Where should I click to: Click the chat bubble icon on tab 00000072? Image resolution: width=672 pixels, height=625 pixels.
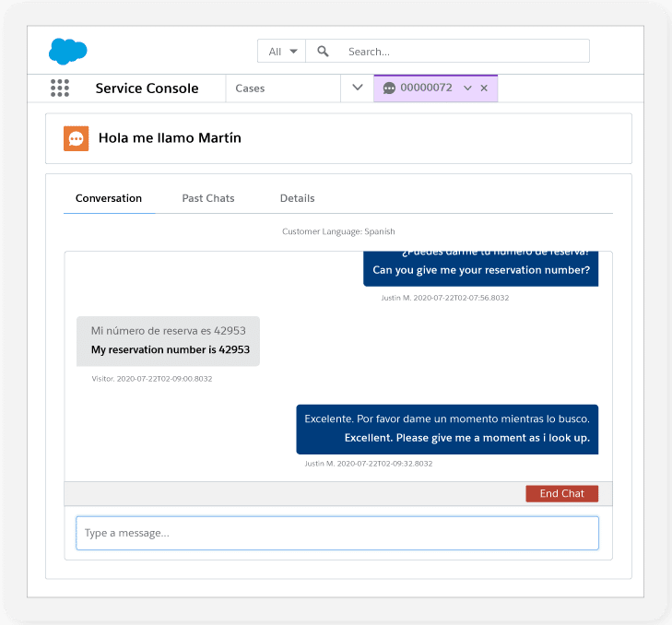pyautogui.click(x=389, y=88)
